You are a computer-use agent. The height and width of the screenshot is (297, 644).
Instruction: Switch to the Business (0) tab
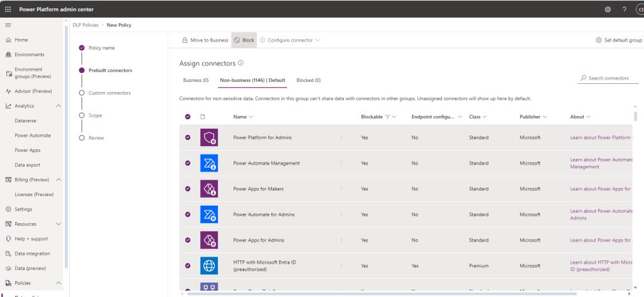point(196,80)
